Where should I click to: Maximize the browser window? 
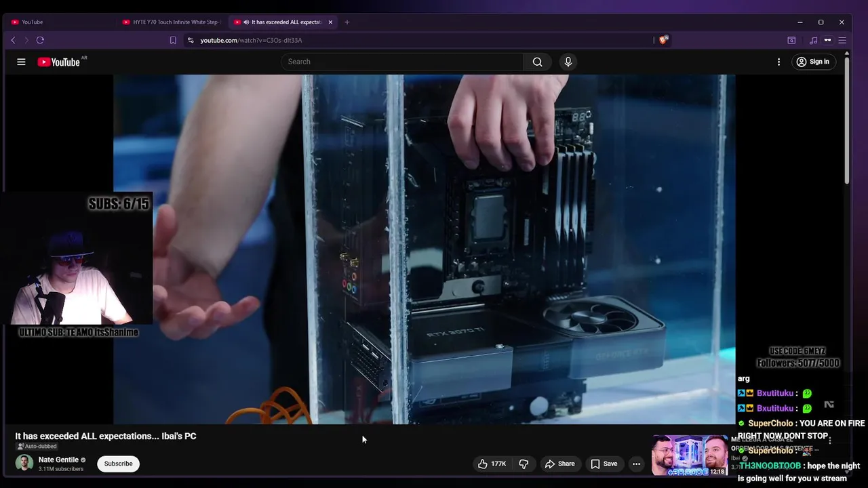pos(821,22)
